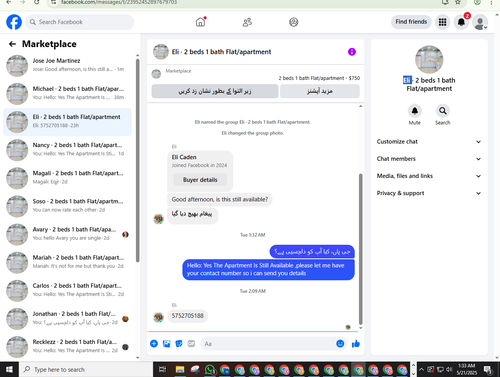
Task: Open Magali - 2 beds 1 bath conversation
Action: [x=67, y=177]
